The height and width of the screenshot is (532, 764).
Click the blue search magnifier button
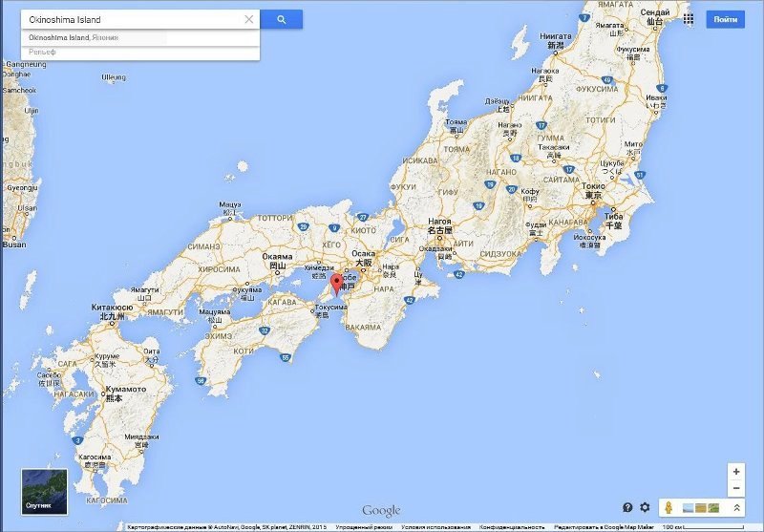tap(281, 19)
